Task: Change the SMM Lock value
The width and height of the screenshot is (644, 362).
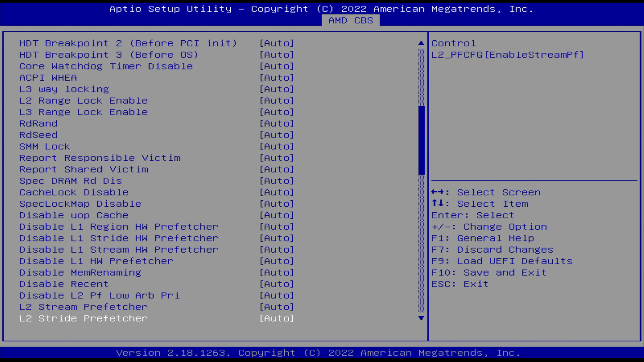Action: click(x=277, y=147)
